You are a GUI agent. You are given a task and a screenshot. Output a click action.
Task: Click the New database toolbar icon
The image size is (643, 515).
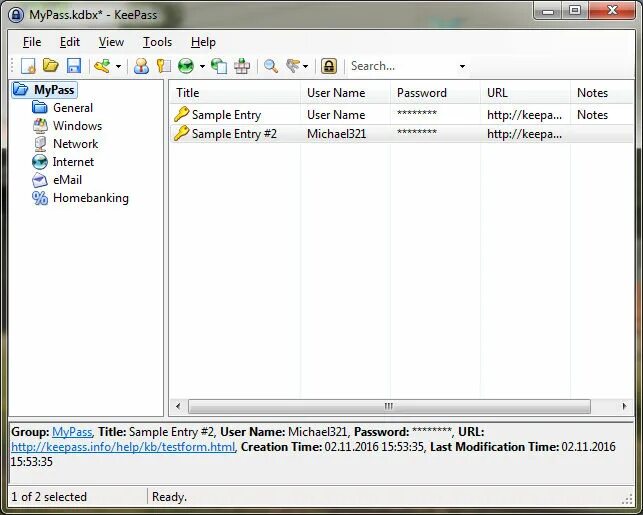28,66
